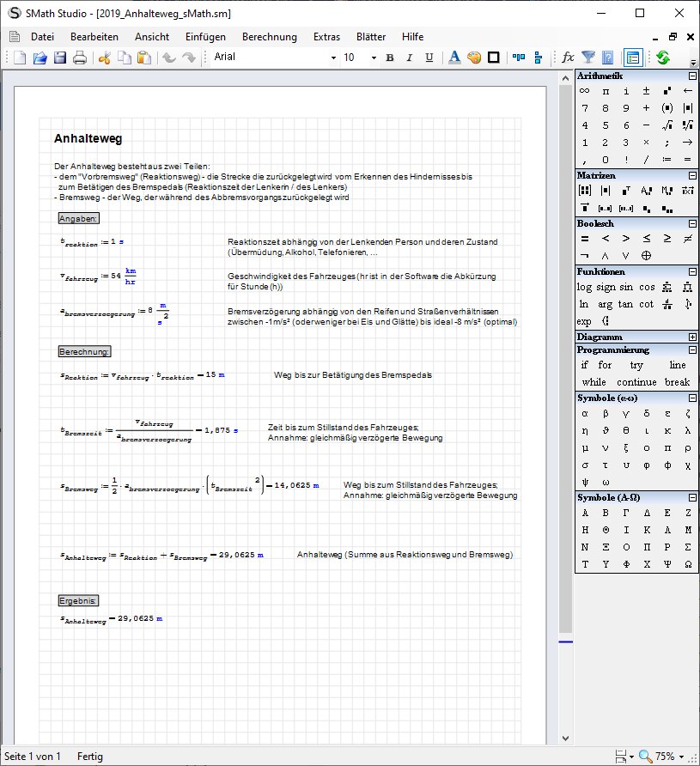Image resolution: width=700 pixels, height=766 pixels.
Task: Undo the last action
Action: (x=169, y=58)
